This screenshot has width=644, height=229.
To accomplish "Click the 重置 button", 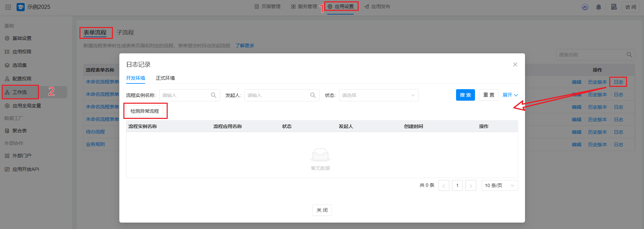I will point(488,95).
